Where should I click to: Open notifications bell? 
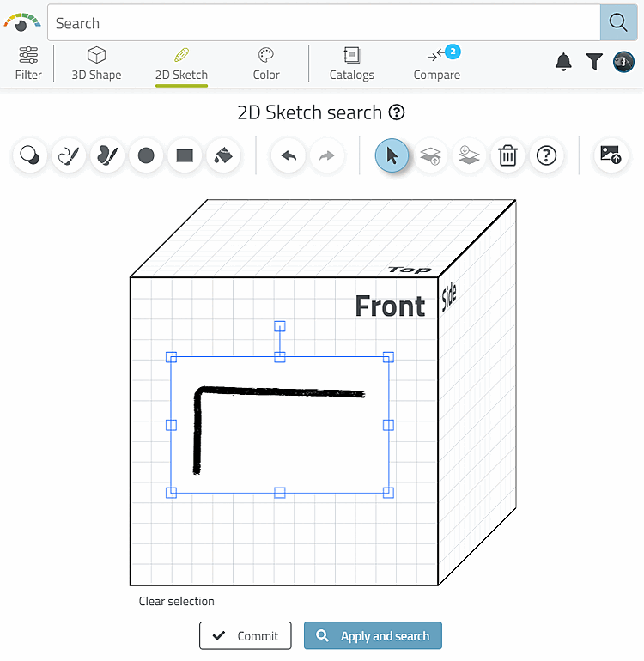coord(563,62)
